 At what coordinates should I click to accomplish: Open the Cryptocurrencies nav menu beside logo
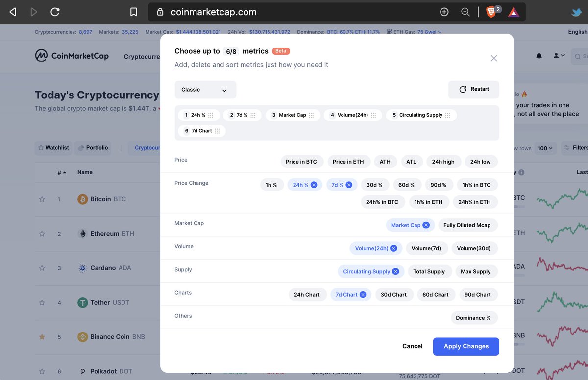coord(142,56)
